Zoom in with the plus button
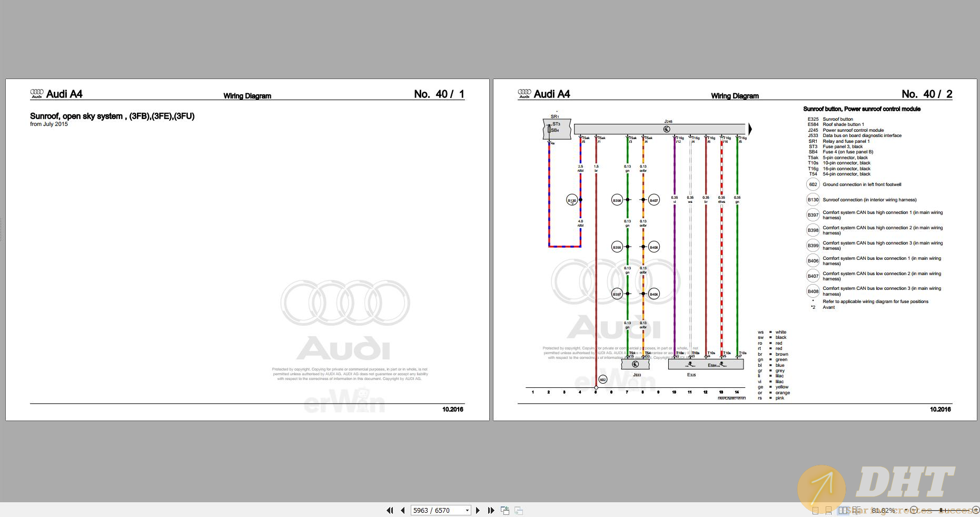Viewport: 980px width, 517px height. tap(976, 510)
